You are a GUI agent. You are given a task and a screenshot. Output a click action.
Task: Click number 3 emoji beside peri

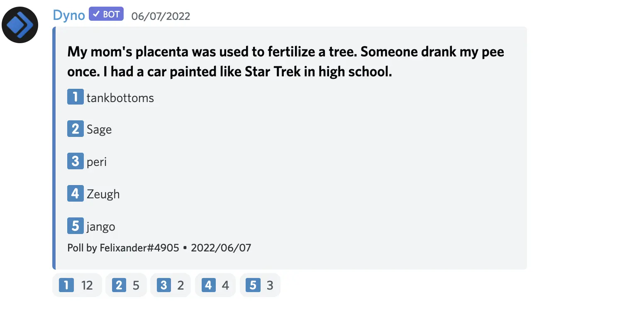(x=75, y=161)
